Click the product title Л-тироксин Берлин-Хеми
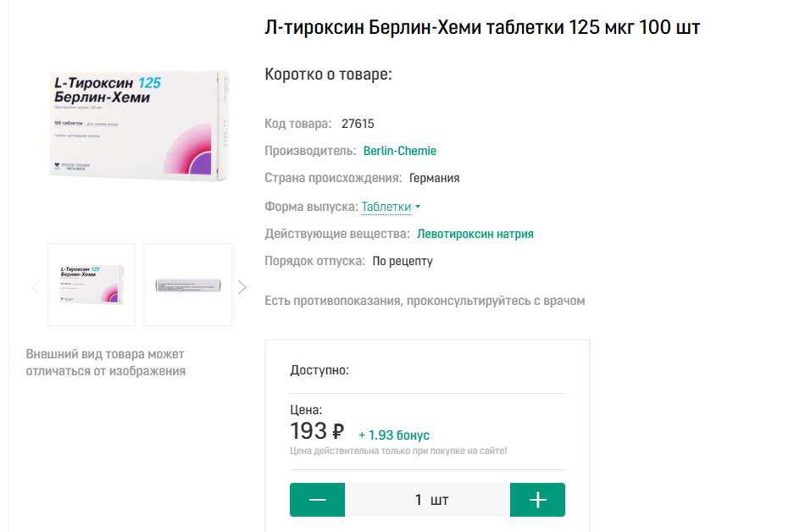 click(482, 28)
